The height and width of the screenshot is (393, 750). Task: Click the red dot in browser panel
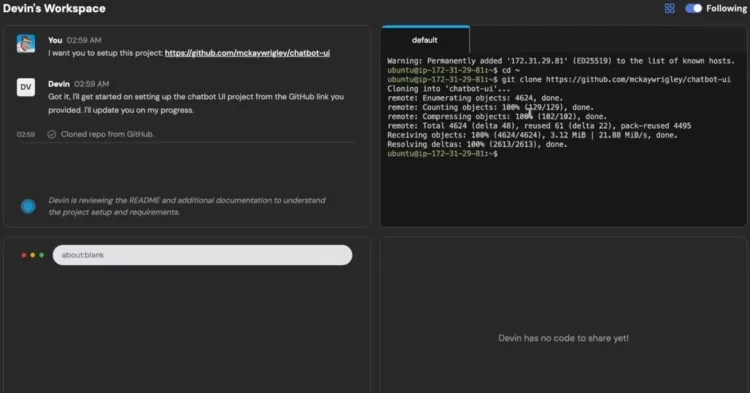pyautogui.click(x=24, y=255)
